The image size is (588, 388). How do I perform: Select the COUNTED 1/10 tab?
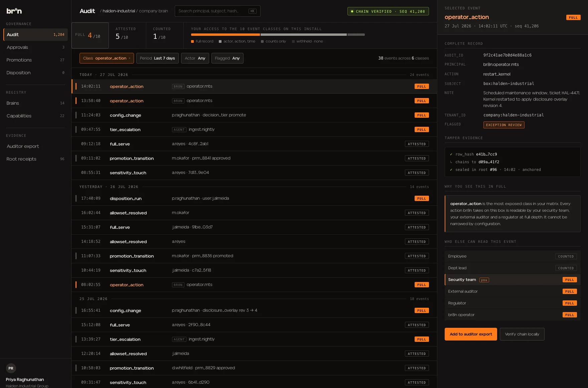pyautogui.click(x=165, y=35)
